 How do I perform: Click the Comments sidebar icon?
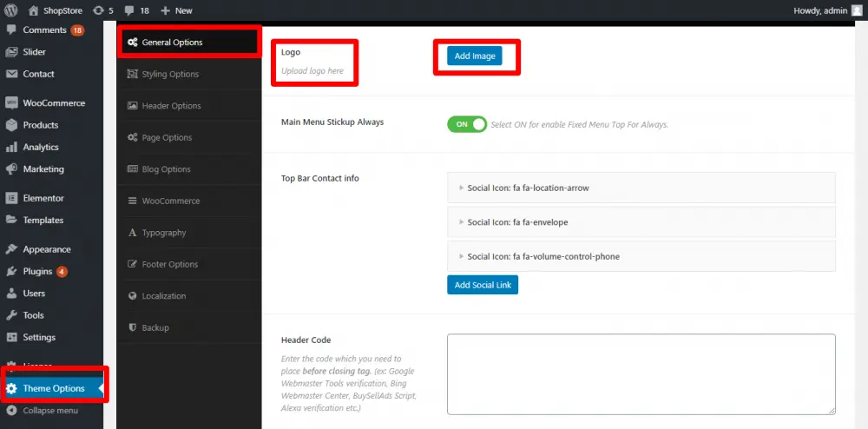11,30
